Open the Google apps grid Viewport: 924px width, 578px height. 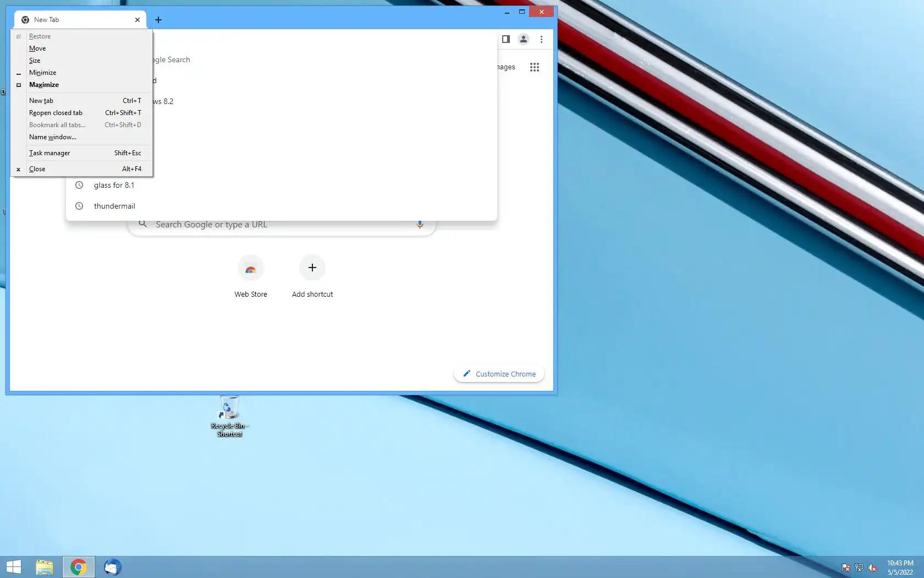pos(535,67)
